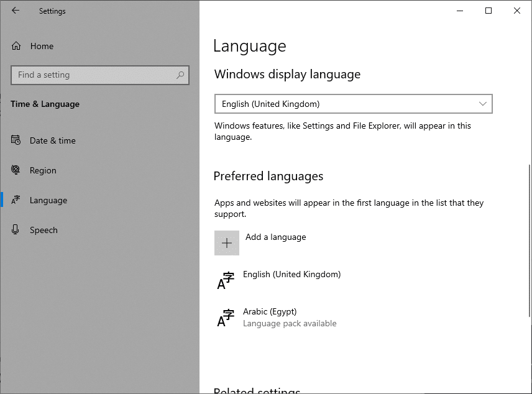The height and width of the screenshot is (394, 532).
Task: Click the Date & time calendar icon
Action: tap(16, 140)
